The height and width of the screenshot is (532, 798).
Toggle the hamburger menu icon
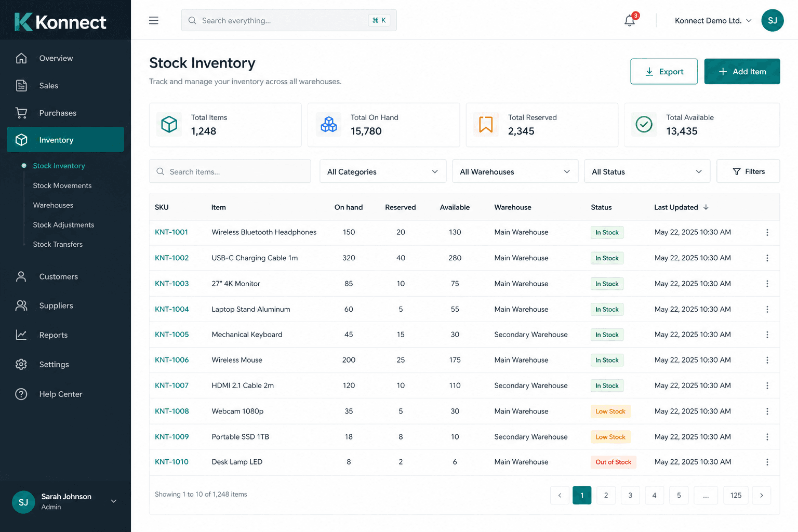pos(153,20)
